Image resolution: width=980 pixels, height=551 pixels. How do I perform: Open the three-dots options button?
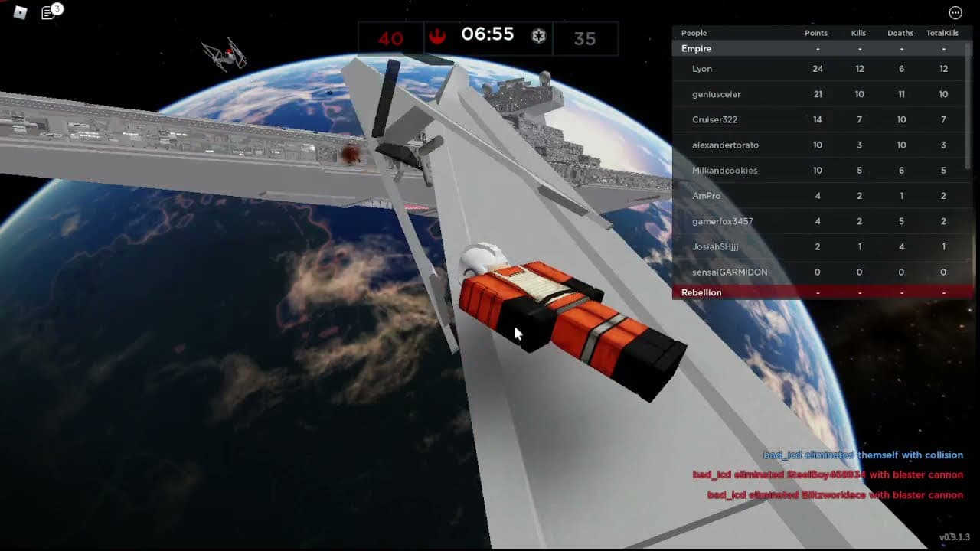(955, 12)
